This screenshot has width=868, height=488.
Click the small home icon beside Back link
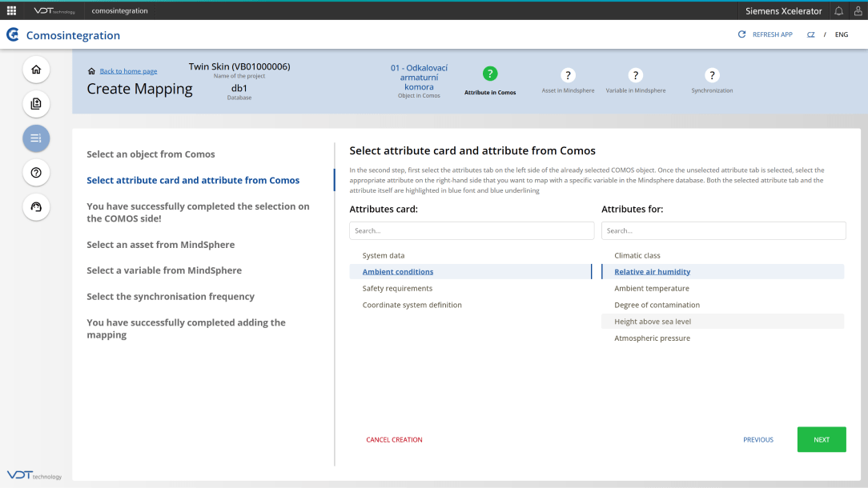tap(91, 71)
